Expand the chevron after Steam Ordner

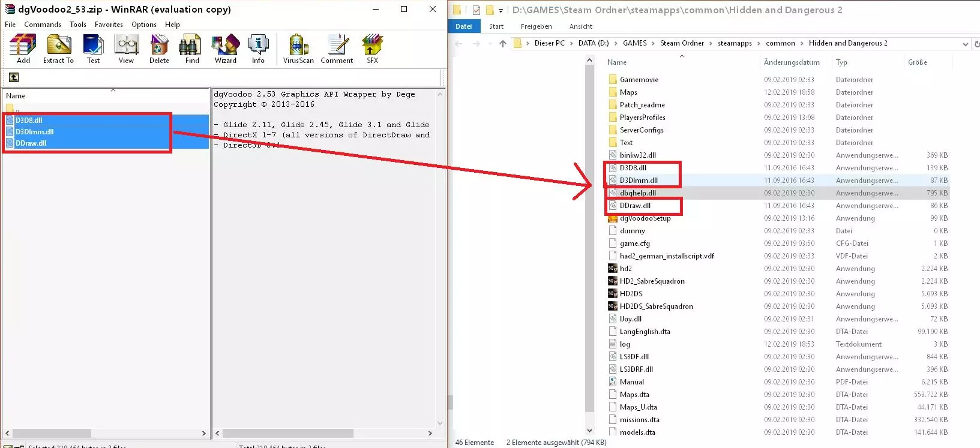click(711, 43)
